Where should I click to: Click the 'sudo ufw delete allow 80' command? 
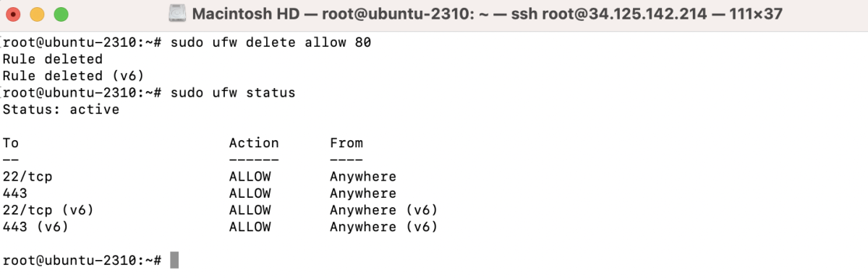[271, 43]
